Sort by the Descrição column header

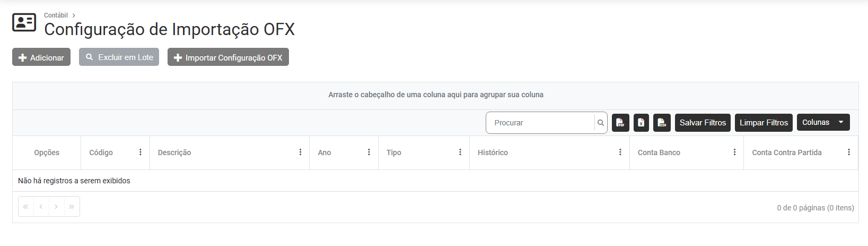(174, 152)
